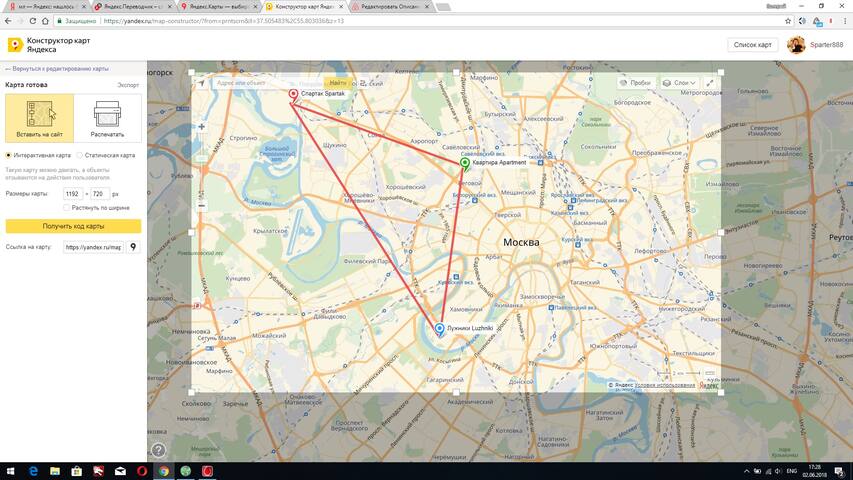Viewport: 853px width, 480px height.
Task: Open the notification center icon
Action: click(x=840, y=471)
